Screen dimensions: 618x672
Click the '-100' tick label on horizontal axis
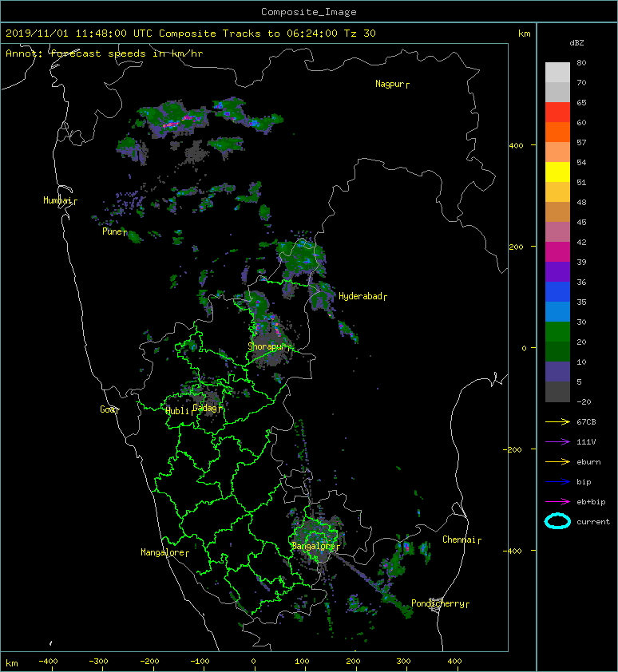[200, 662]
